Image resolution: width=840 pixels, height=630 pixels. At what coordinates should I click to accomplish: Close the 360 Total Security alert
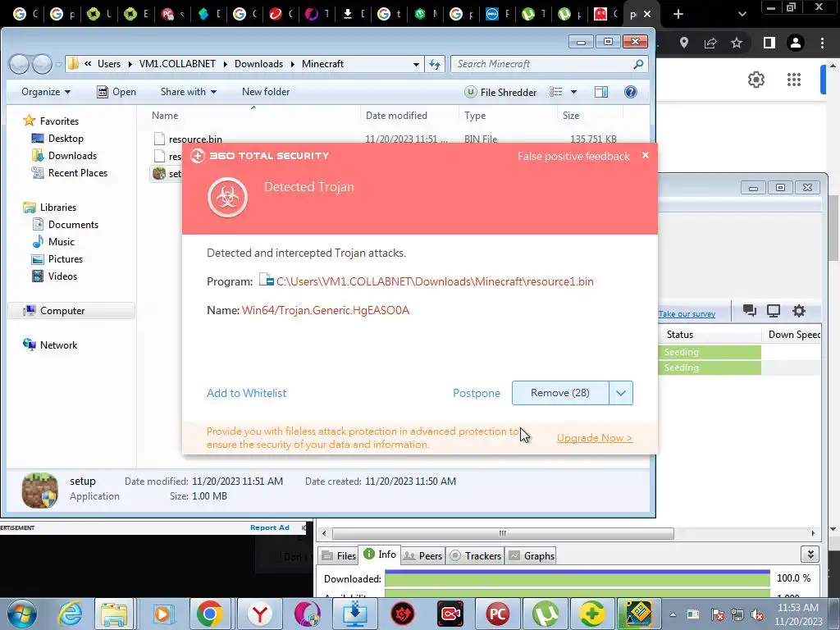646,155
